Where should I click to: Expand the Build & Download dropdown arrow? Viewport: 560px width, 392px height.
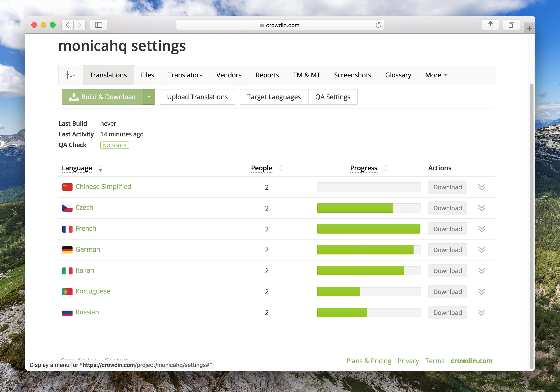tap(149, 97)
